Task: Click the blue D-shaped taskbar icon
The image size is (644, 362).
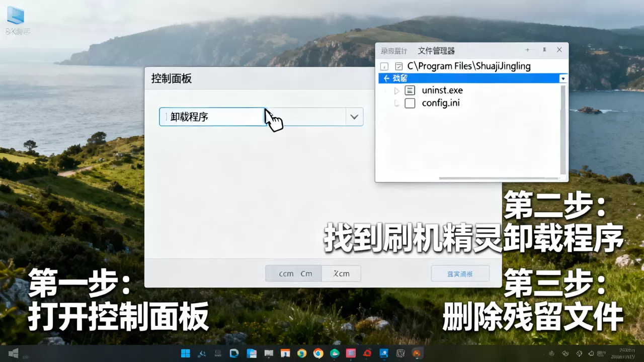Action: [x=234, y=353]
